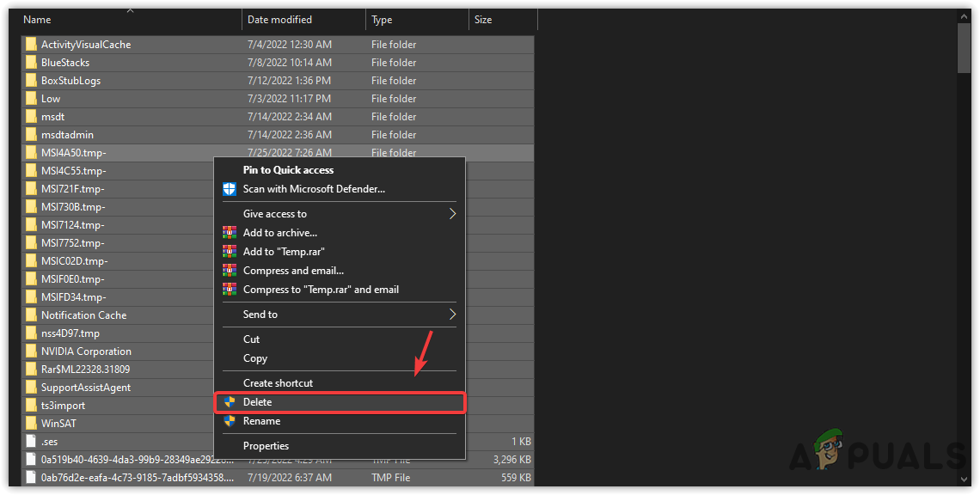Select Properties in the context menu
Screen dimensions: 980x495
(266, 446)
